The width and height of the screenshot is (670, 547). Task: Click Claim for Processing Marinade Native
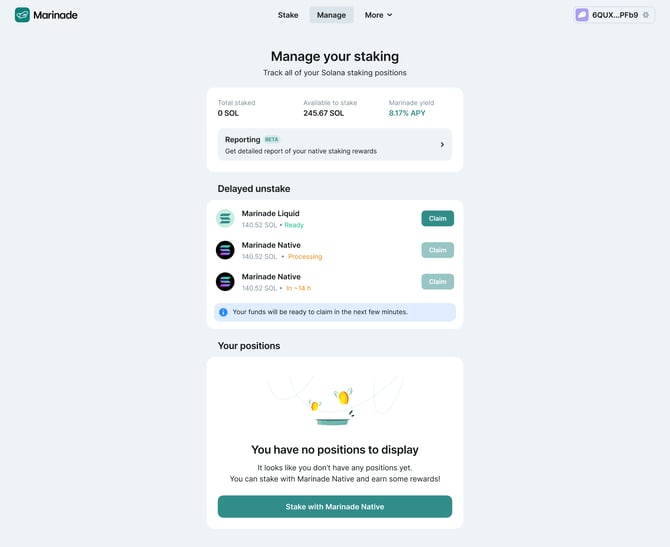pos(438,250)
